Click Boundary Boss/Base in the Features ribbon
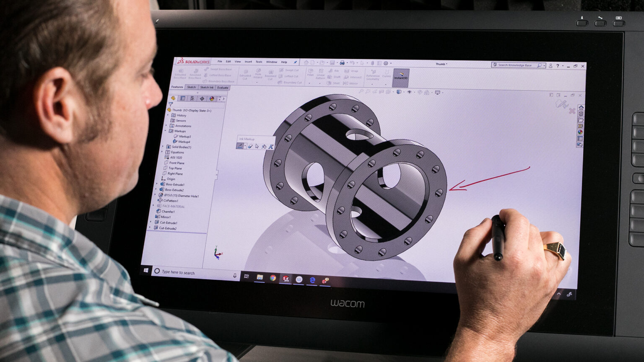Image resolution: width=644 pixels, height=362 pixels. click(x=221, y=82)
